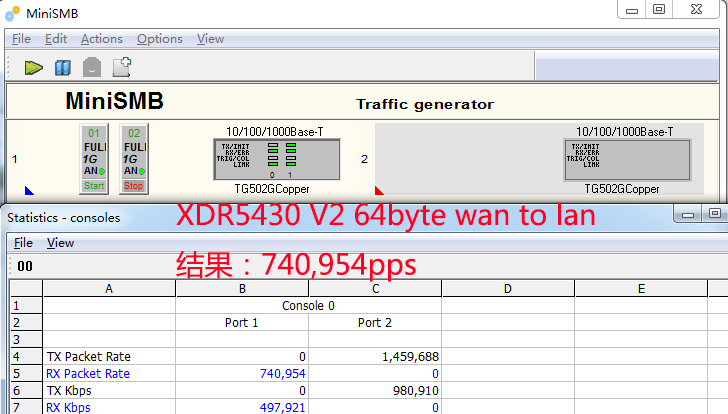Select port 02 card header
This screenshot has height=414, width=728.
point(134,133)
